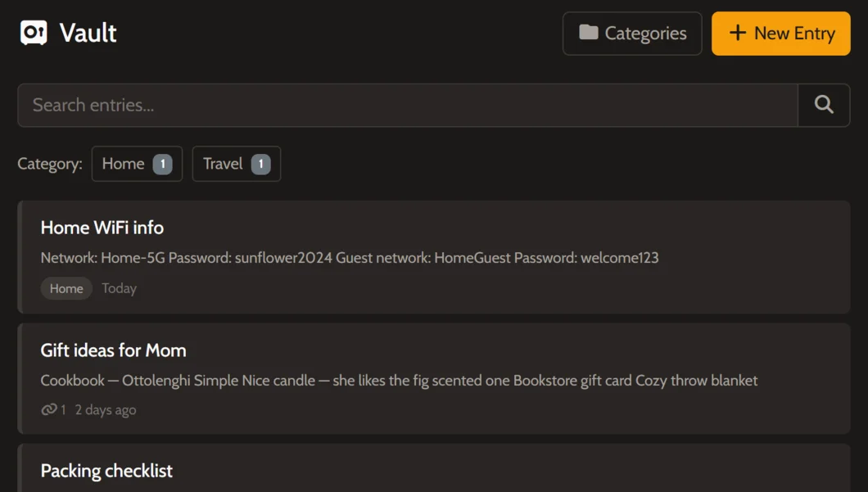Viewport: 868px width, 492px height.
Task: Click the Home category count badge
Action: coord(162,164)
